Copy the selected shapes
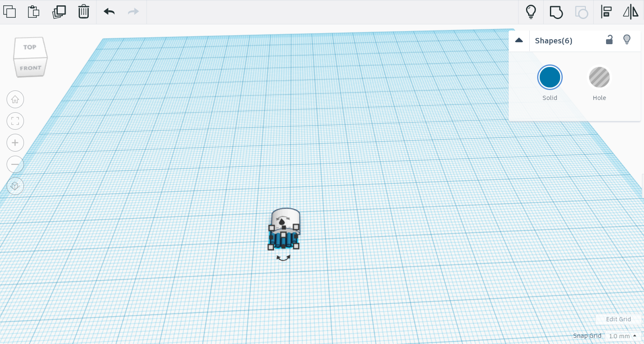 click(x=9, y=12)
